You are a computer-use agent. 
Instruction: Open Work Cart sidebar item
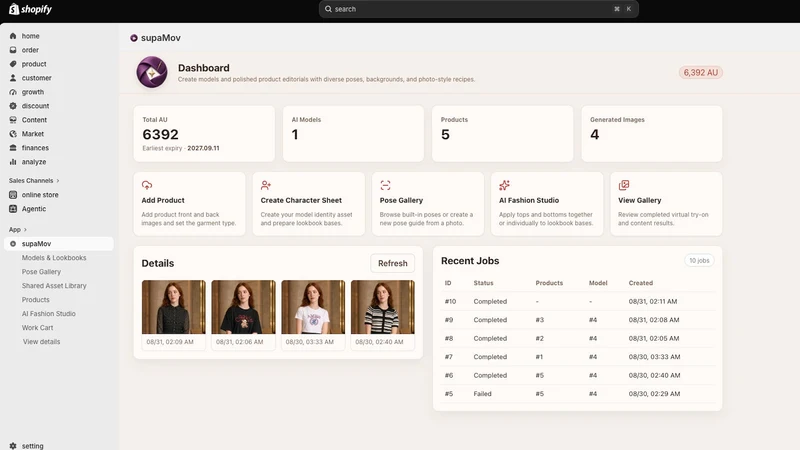37,328
